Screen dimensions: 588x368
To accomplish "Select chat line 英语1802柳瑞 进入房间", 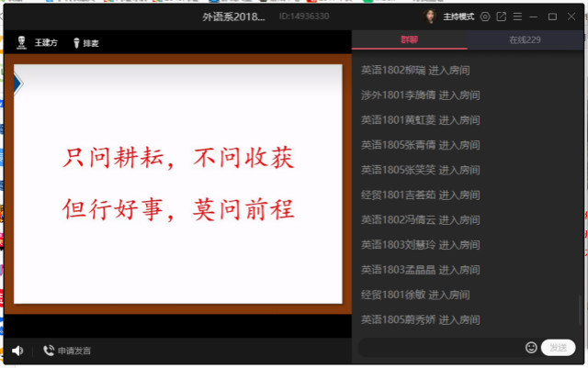I will (x=415, y=70).
